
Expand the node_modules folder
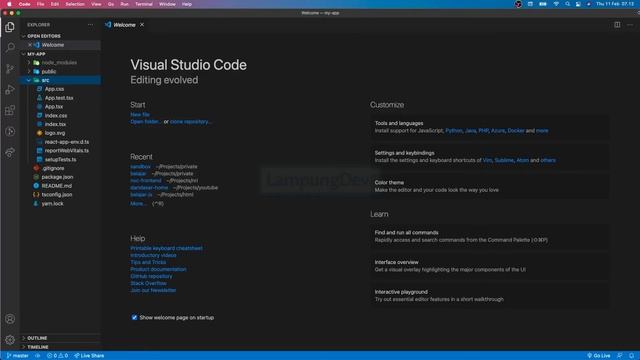59,62
